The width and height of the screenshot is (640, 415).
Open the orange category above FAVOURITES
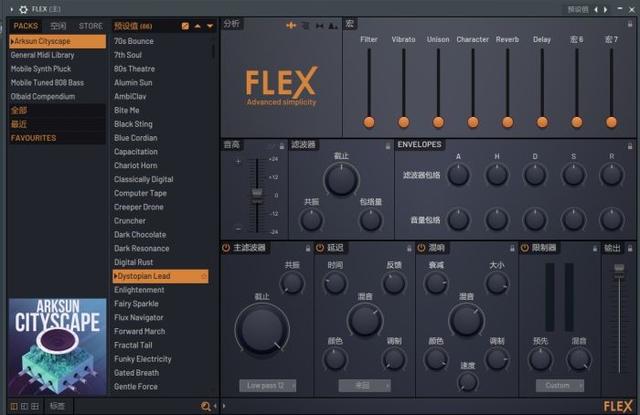[x=57, y=124]
